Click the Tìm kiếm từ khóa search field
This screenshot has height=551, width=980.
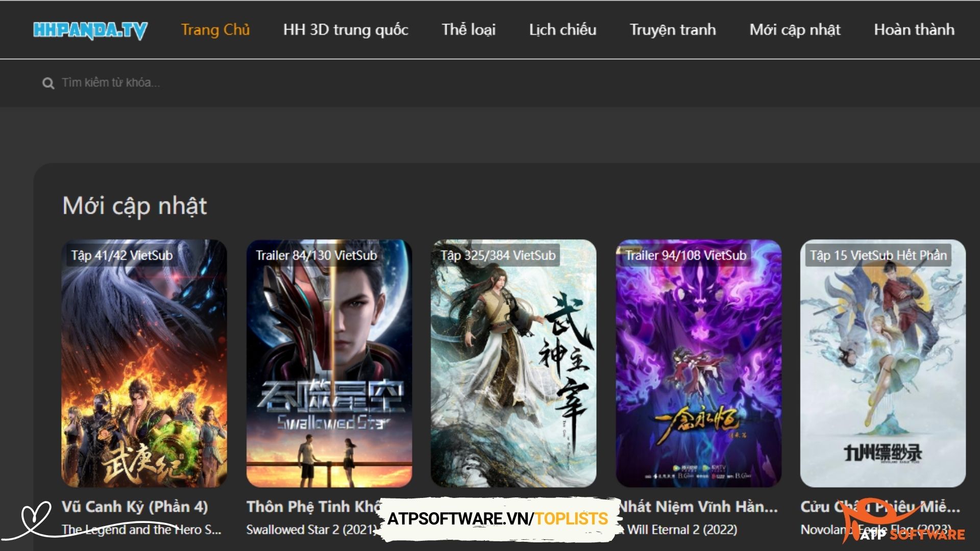point(111,83)
